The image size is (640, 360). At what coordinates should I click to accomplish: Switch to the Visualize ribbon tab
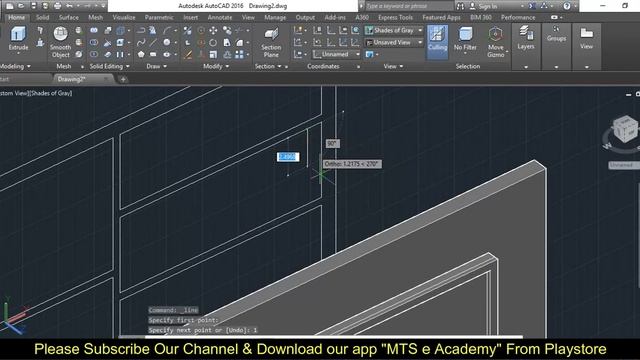124,18
